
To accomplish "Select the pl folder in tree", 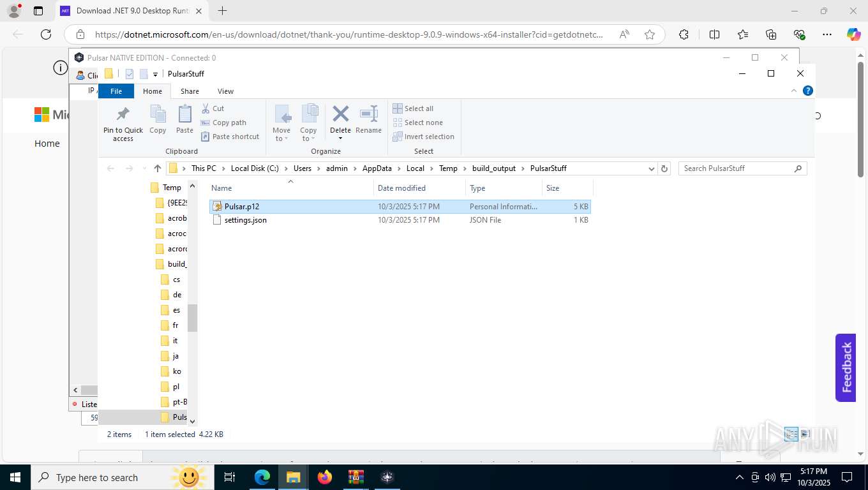I will click(170, 387).
